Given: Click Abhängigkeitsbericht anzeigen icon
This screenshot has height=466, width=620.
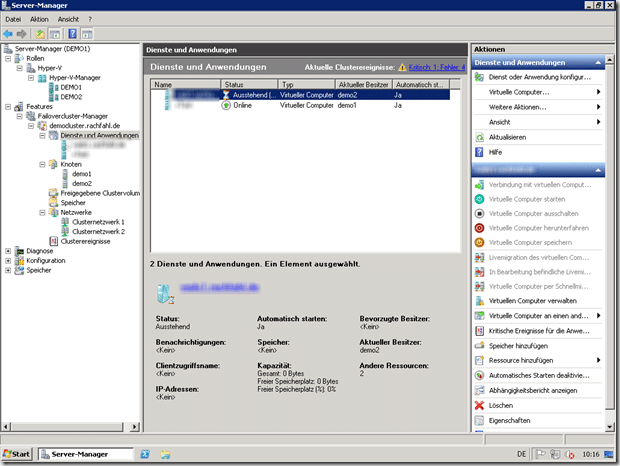Looking at the screenshot, I should 479,390.
